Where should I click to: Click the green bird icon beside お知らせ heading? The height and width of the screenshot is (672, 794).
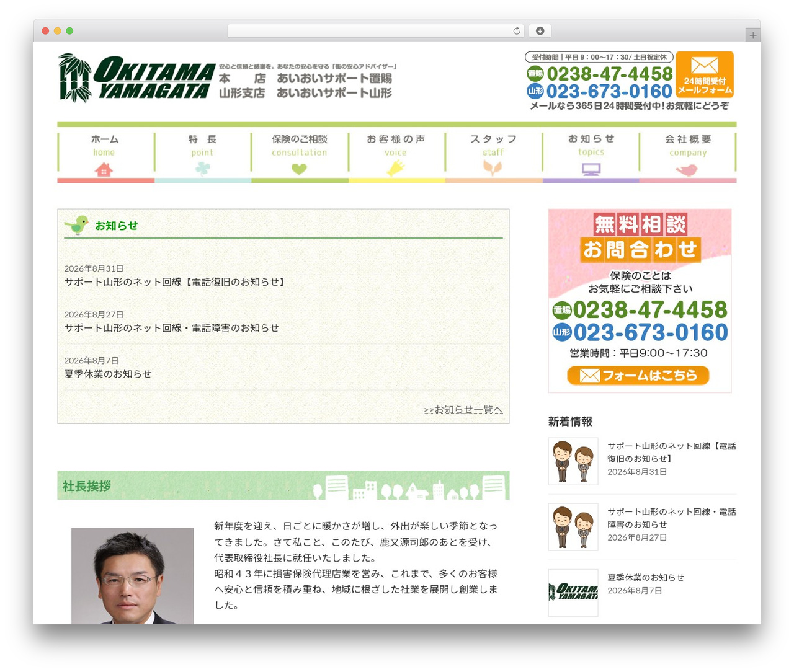[77, 224]
